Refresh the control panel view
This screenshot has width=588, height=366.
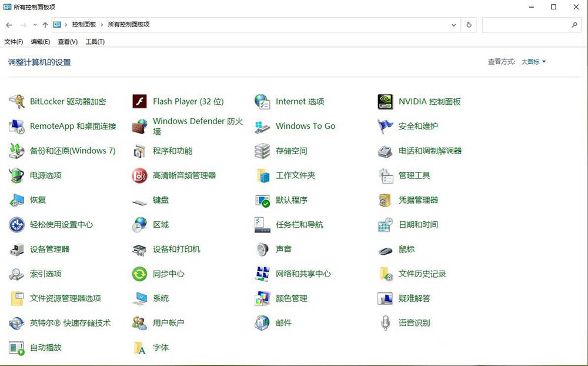(469, 25)
